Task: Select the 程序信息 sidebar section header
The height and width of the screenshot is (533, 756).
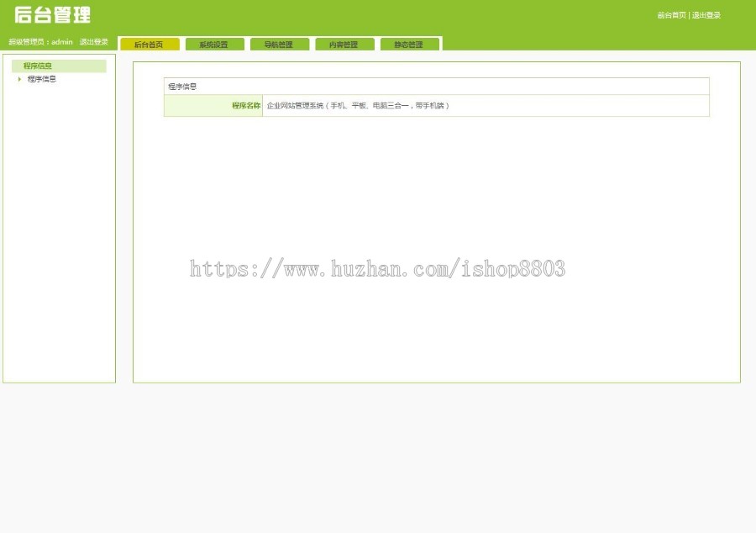Action: tap(59, 66)
